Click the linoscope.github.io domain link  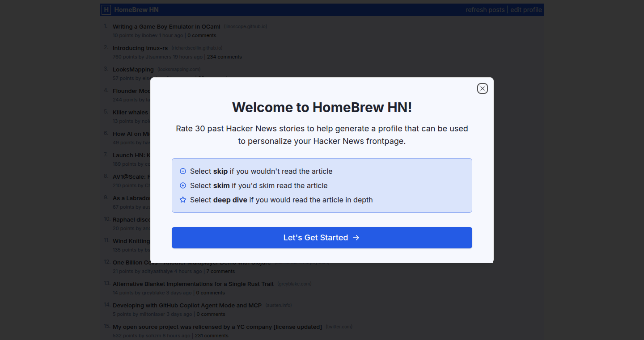(246, 26)
